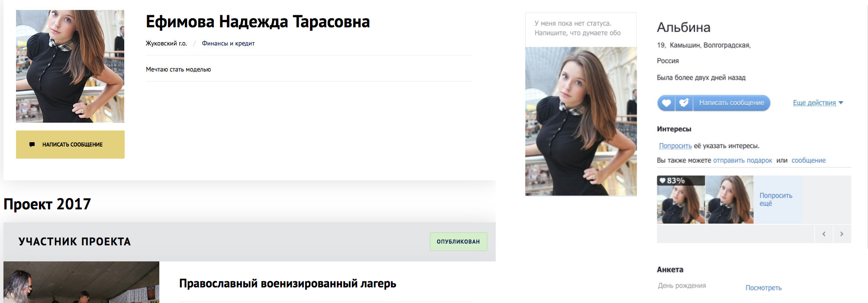Open Альбина's large profile photo

tap(581, 121)
